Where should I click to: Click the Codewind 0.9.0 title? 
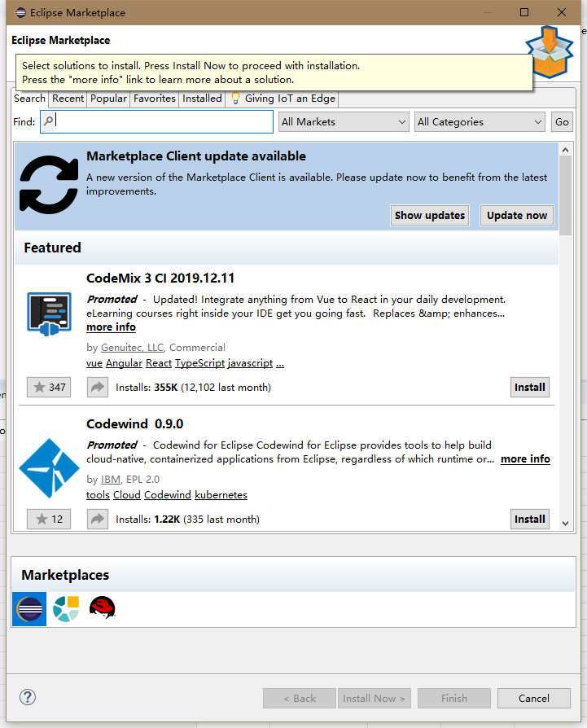pos(134,424)
